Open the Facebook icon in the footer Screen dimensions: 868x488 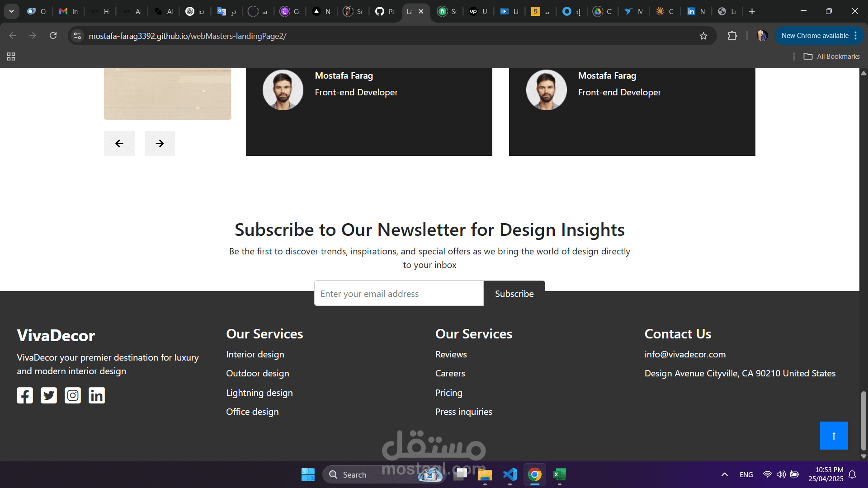point(25,395)
